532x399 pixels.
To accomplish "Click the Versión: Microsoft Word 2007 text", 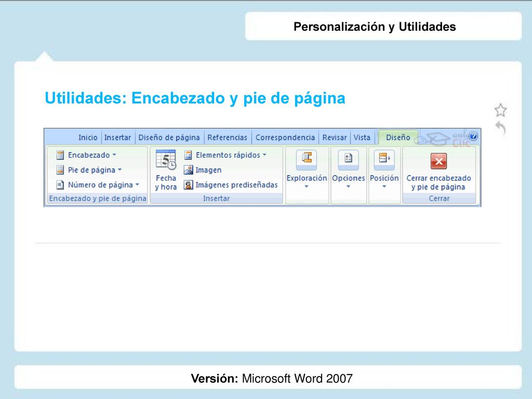I will click(272, 378).
